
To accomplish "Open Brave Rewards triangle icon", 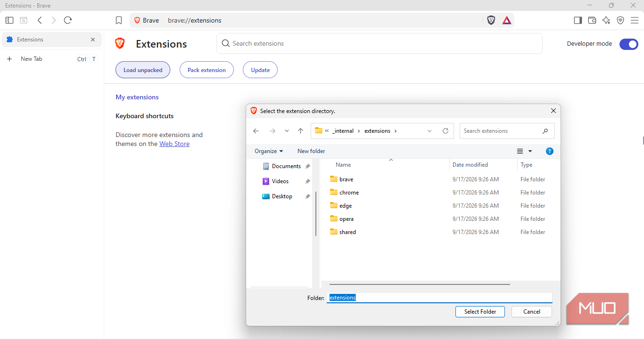I will click(x=507, y=20).
